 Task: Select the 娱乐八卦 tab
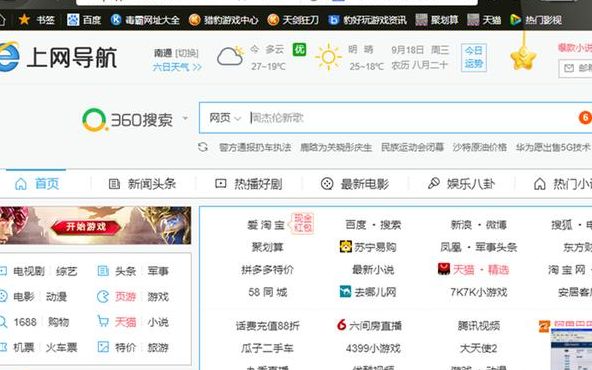tap(461, 184)
